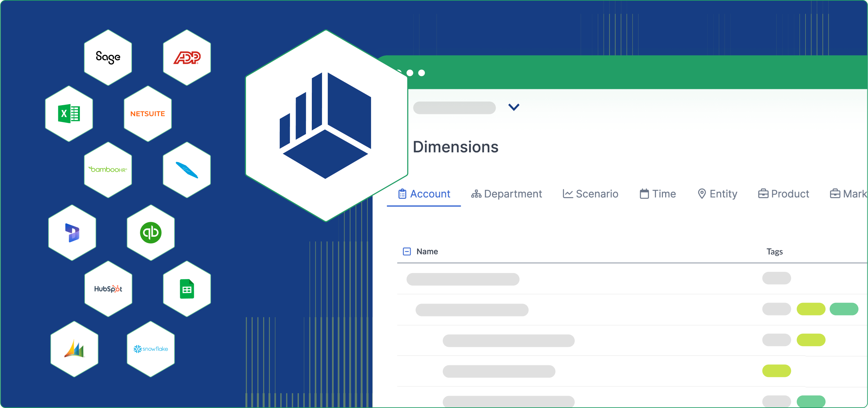Switch to the Account tab
868x408 pixels.
click(424, 194)
